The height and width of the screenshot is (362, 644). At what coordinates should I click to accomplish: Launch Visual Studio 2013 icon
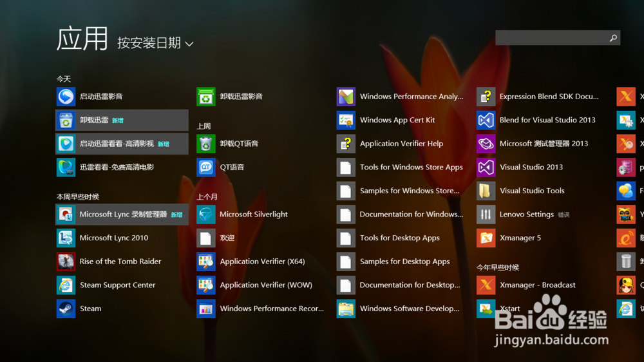pos(486,167)
